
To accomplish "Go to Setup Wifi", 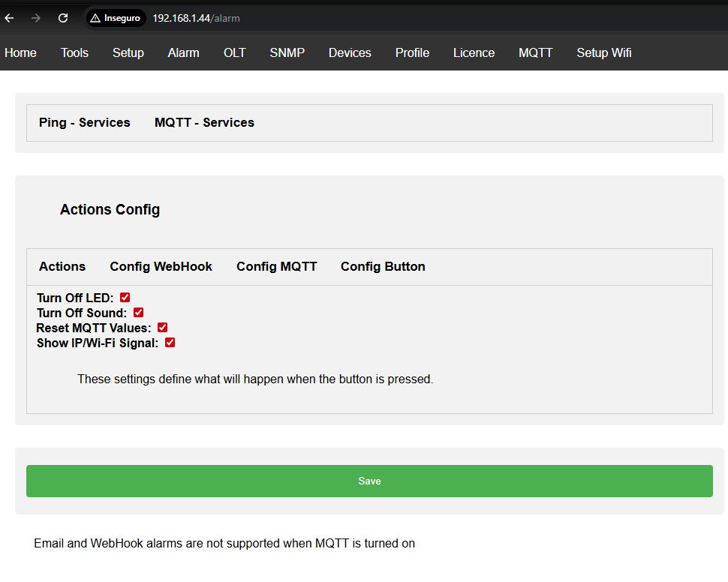I will (x=603, y=53).
